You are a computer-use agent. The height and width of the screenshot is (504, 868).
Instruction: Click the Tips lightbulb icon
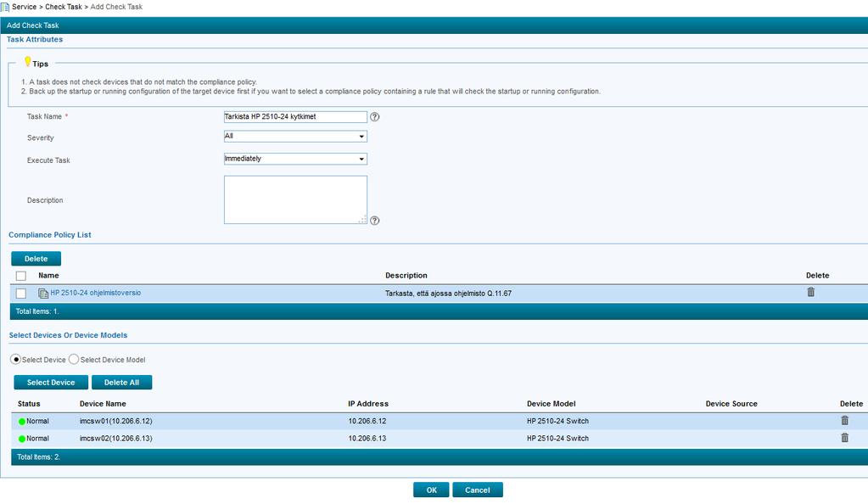tap(27, 61)
